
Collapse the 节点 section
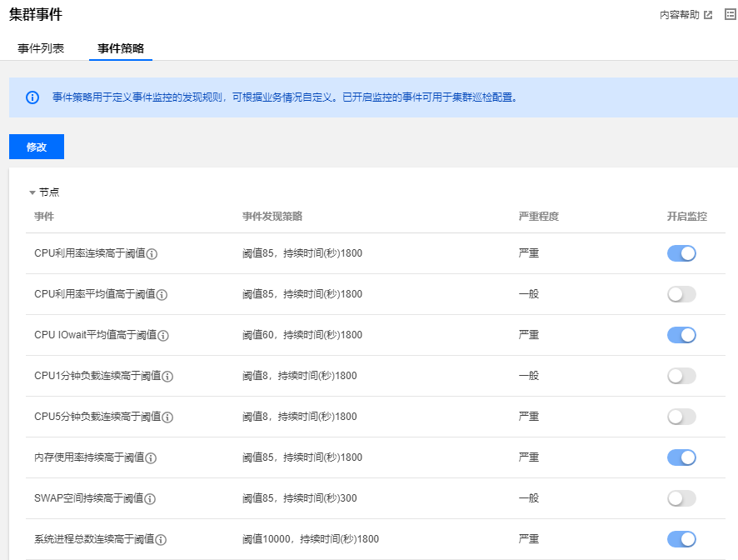click(x=32, y=192)
